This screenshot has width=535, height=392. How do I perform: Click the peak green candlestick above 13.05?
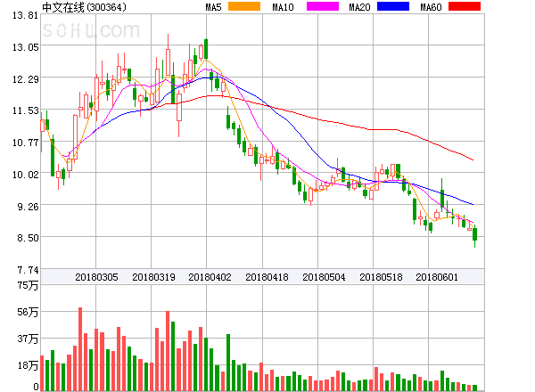pyautogui.click(x=206, y=49)
